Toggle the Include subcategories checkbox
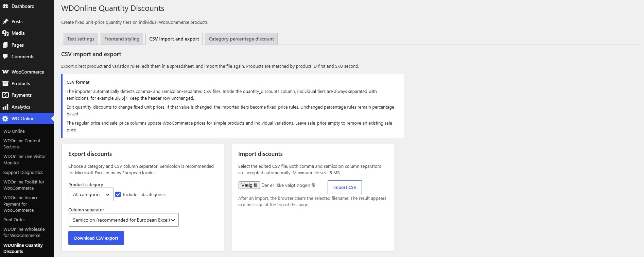644x257 pixels. click(x=118, y=194)
